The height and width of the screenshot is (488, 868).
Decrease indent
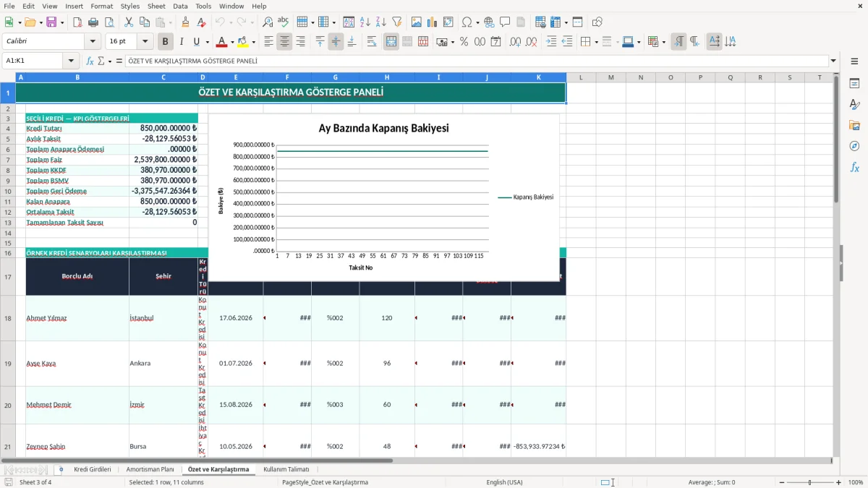tap(567, 42)
